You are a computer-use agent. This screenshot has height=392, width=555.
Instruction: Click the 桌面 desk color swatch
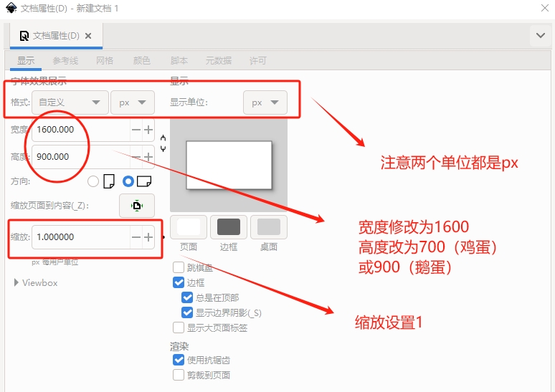[269, 227]
